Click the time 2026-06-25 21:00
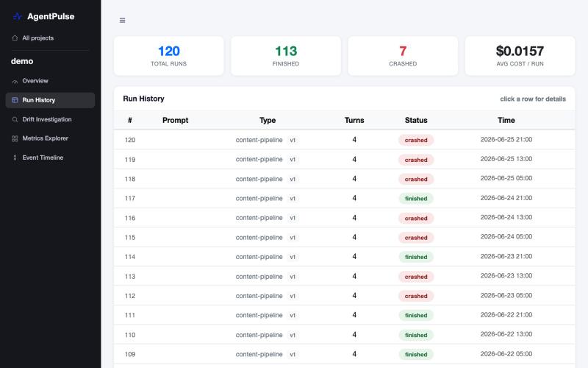This screenshot has height=368, width=588. tap(506, 140)
